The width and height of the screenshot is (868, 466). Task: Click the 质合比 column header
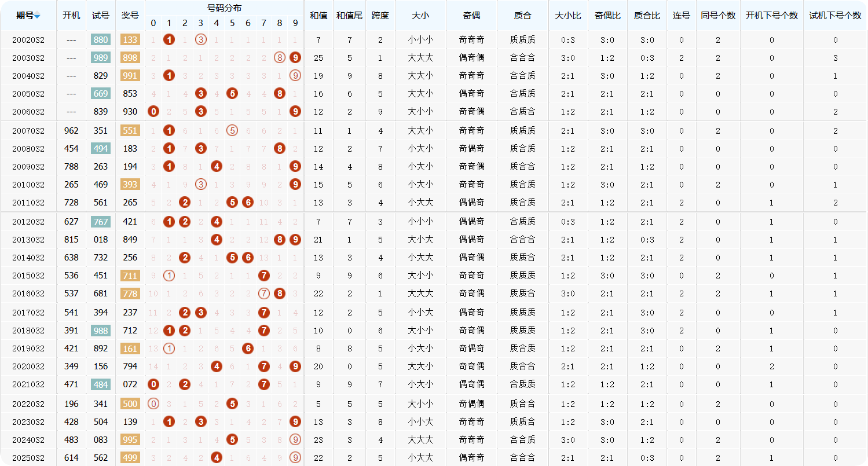click(x=647, y=16)
